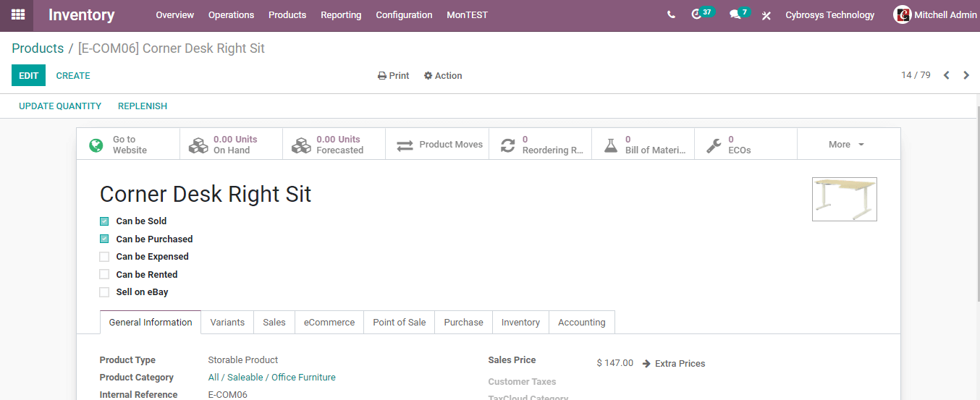Click the Storable Product type value
The image size is (980, 400).
[243, 360]
